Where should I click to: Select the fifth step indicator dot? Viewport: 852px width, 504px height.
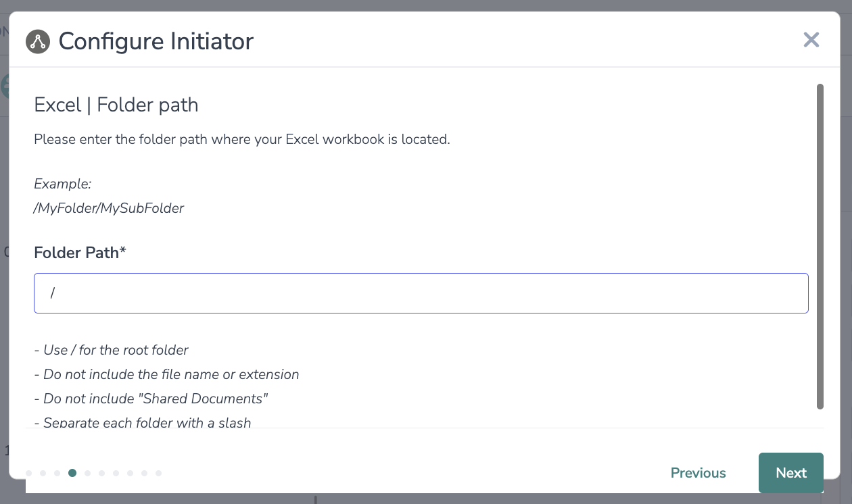click(x=87, y=473)
